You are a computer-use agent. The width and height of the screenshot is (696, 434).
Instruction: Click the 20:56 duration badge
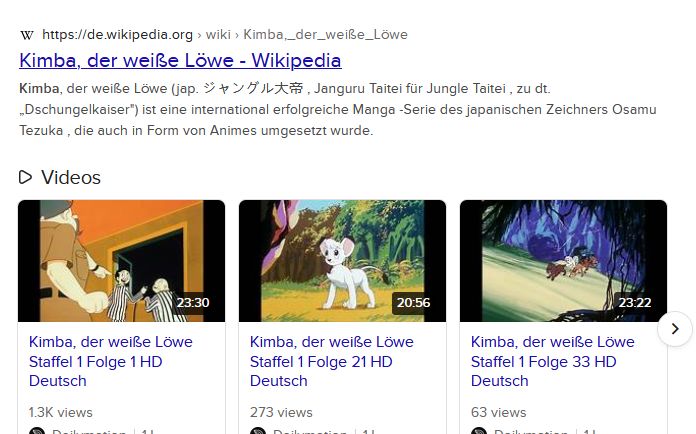tap(413, 303)
